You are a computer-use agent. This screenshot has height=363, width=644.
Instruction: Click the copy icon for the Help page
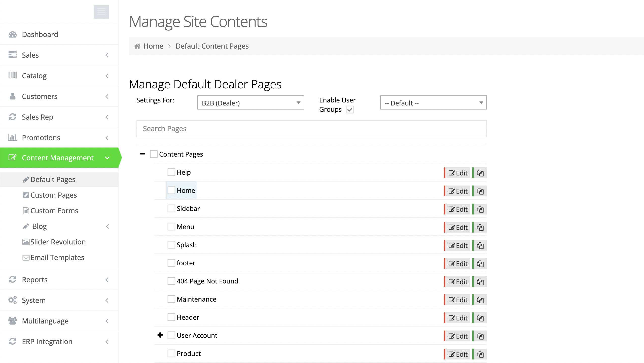click(480, 173)
